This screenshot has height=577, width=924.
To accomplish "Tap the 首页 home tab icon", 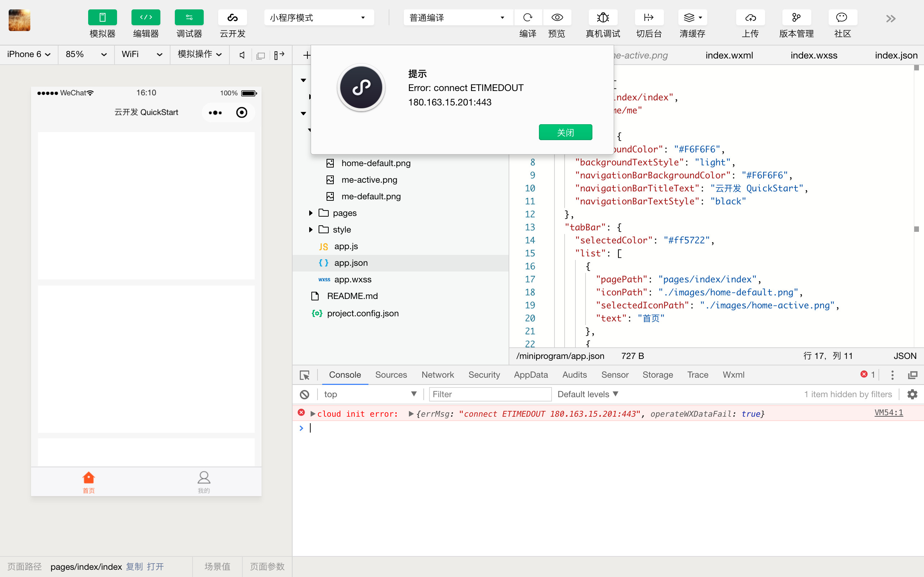I will click(88, 482).
